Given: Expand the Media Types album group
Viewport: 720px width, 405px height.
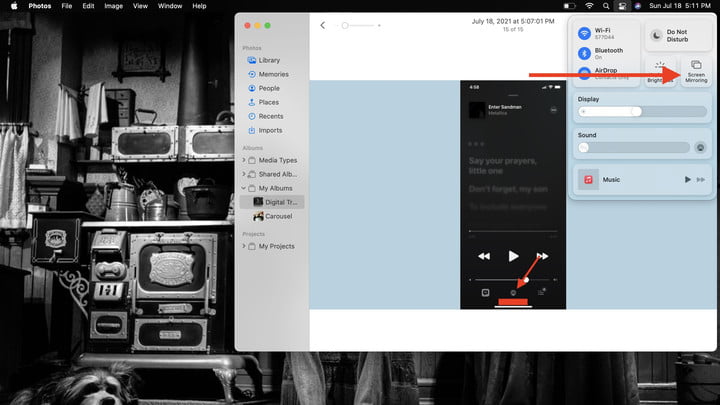Looking at the screenshot, I should tap(243, 160).
